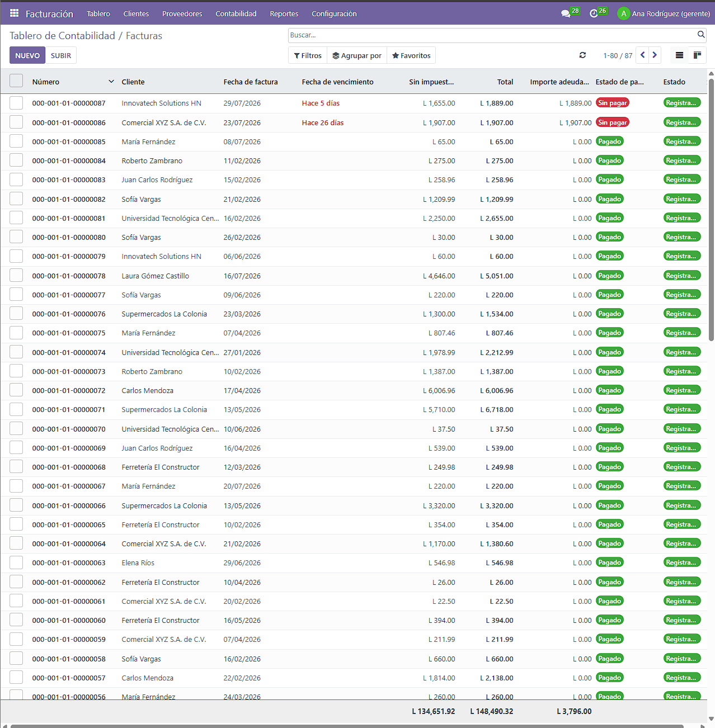Open the Tablero de Contabilidad breadcrumb link
The image size is (715, 728).
62,36
